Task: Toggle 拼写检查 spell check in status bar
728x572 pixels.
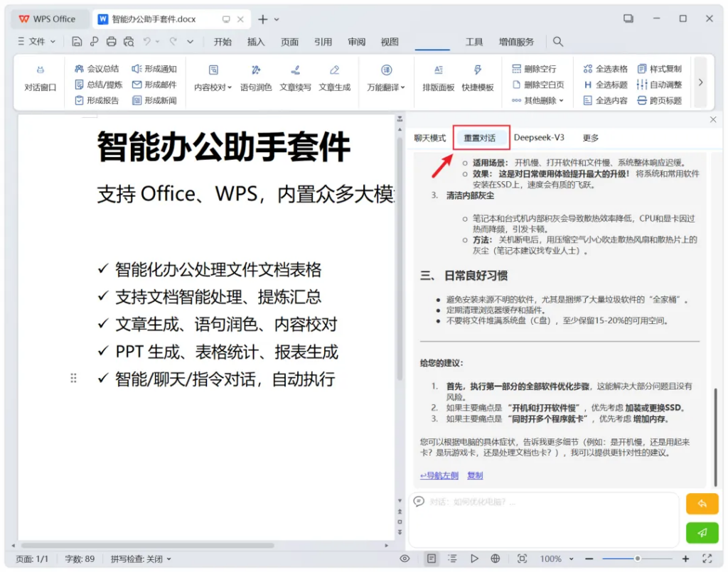Action: coord(141,559)
